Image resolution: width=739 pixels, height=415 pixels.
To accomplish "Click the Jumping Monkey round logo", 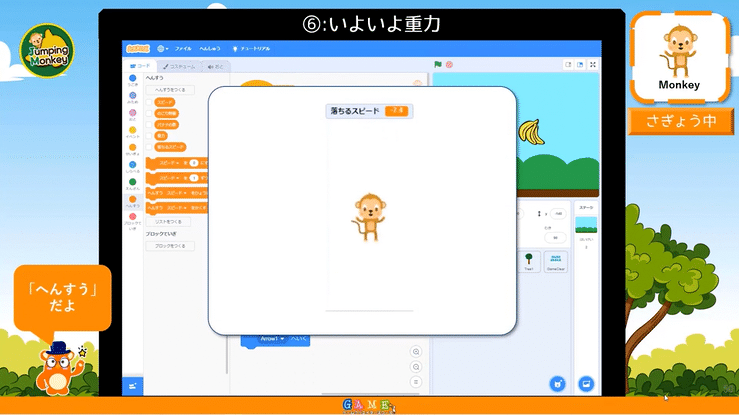I will point(47,50).
